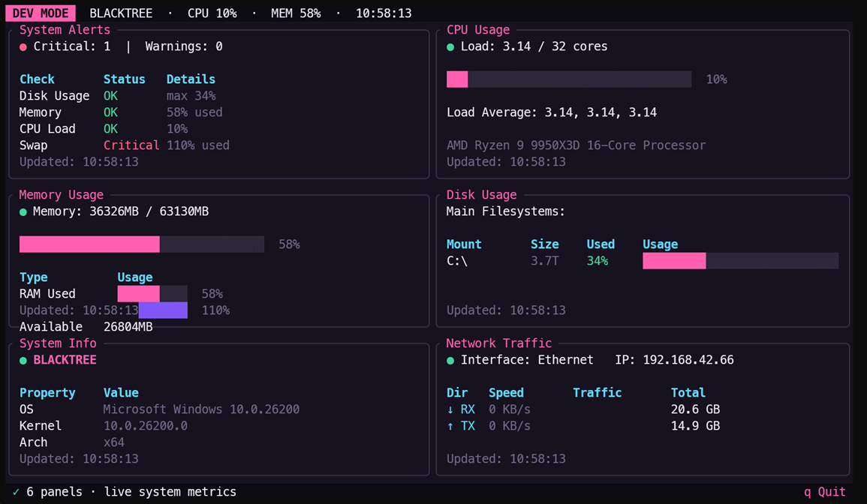Image resolution: width=867 pixels, height=504 pixels.
Task: Click the checkmark in the status bar
Action: point(16,492)
